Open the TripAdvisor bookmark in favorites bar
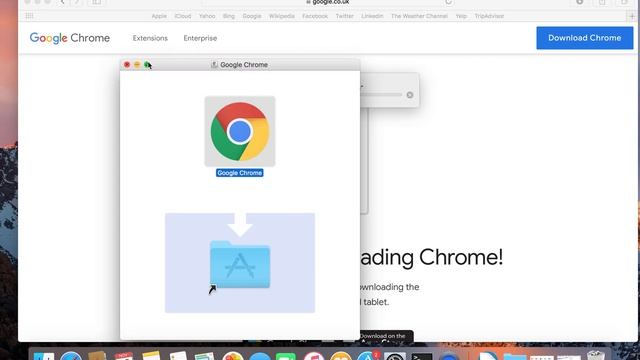The height and width of the screenshot is (360, 640). pos(489,16)
